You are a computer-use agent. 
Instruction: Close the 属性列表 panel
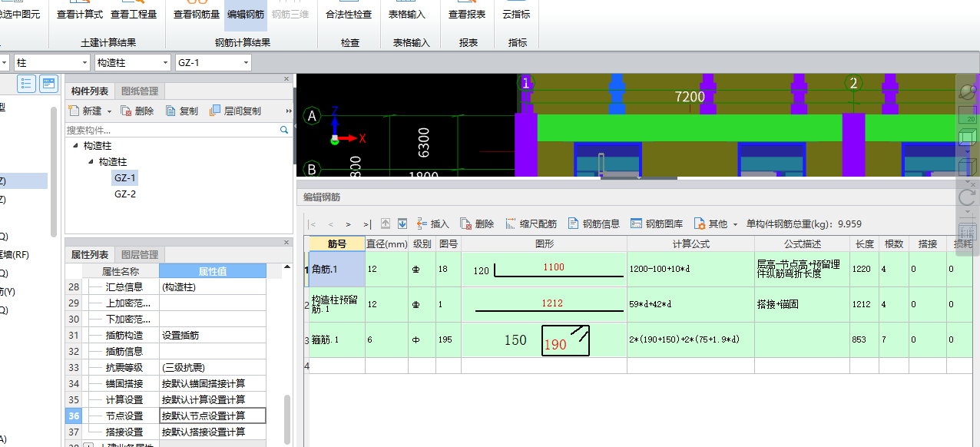[286, 243]
